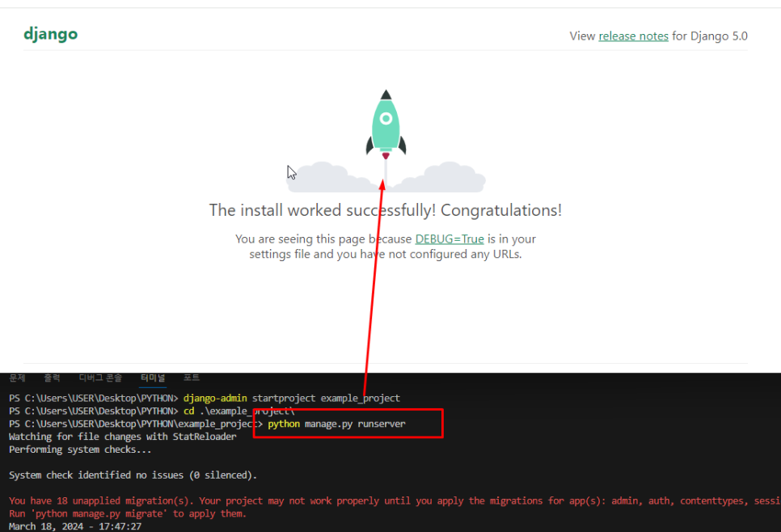Viewport: 781px width, 532px height.
Task: Open the 포트 tab
Action: (192, 378)
